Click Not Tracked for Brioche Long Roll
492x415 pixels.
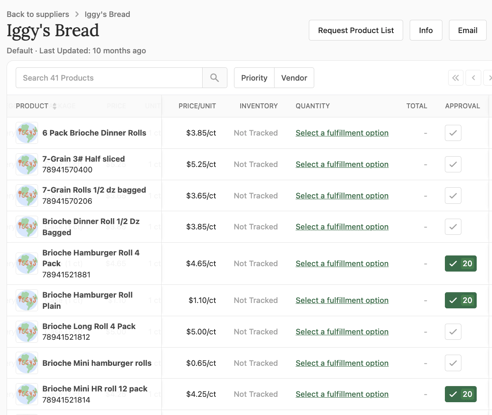pyautogui.click(x=256, y=331)
